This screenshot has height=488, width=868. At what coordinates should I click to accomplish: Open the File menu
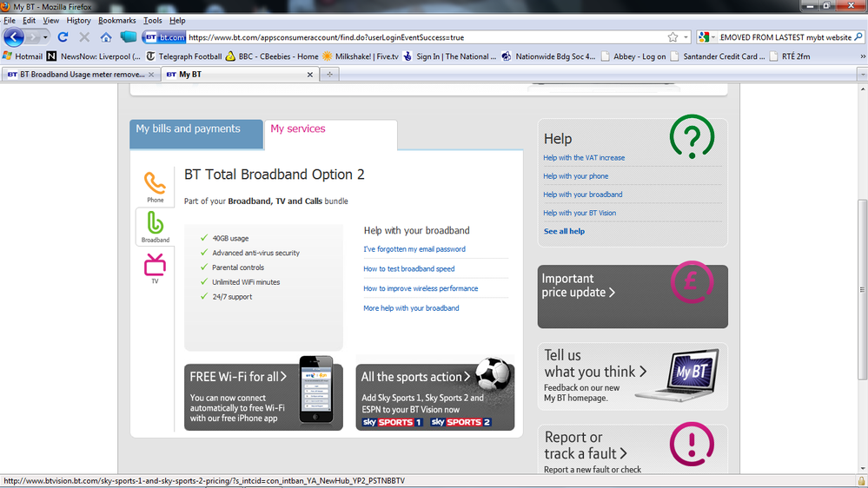pyautogui.click(x=10, y=21)
